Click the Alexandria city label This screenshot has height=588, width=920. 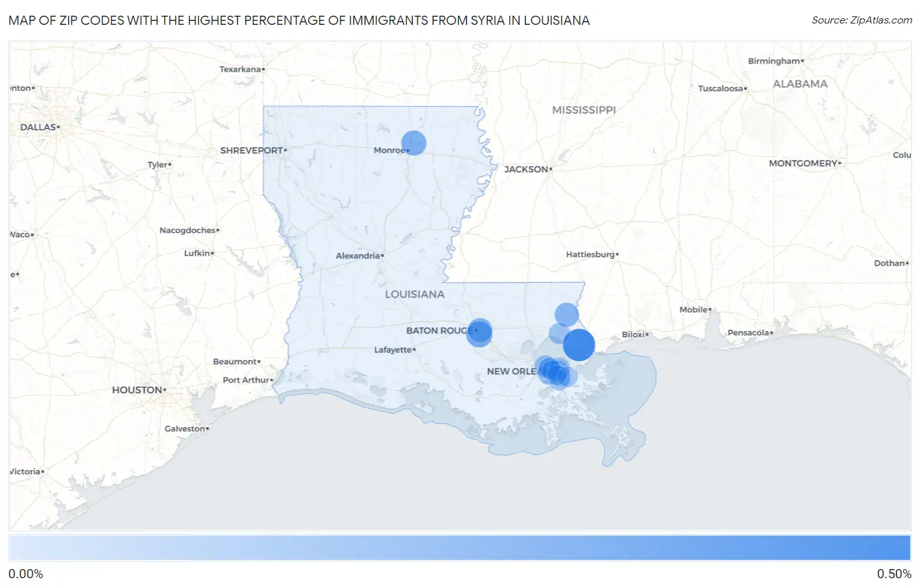pyautogui.click(x=358, y=256)
